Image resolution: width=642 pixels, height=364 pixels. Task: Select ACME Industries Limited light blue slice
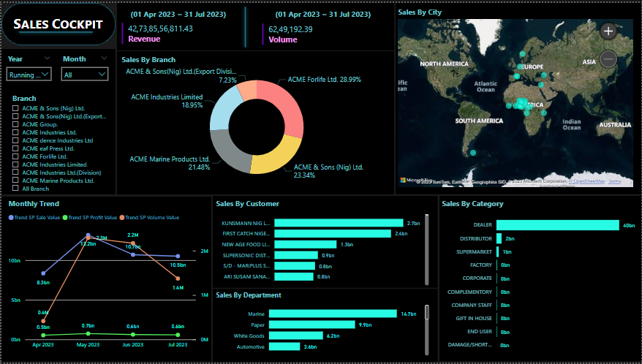coord(224,108)
